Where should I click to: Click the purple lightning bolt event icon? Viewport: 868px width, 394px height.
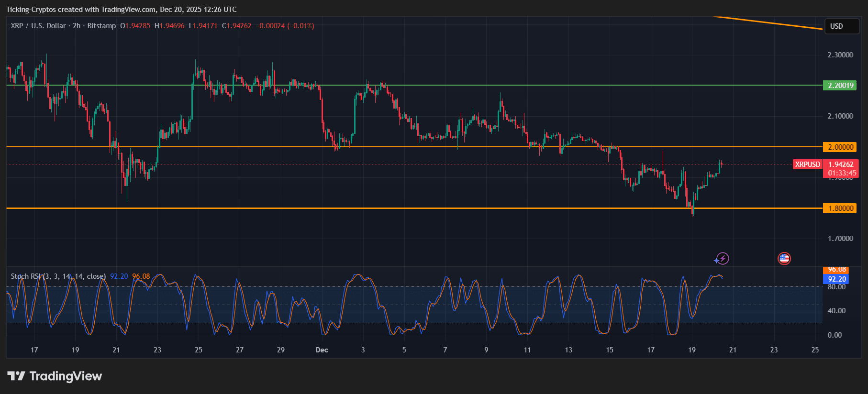tap(722, 259)
